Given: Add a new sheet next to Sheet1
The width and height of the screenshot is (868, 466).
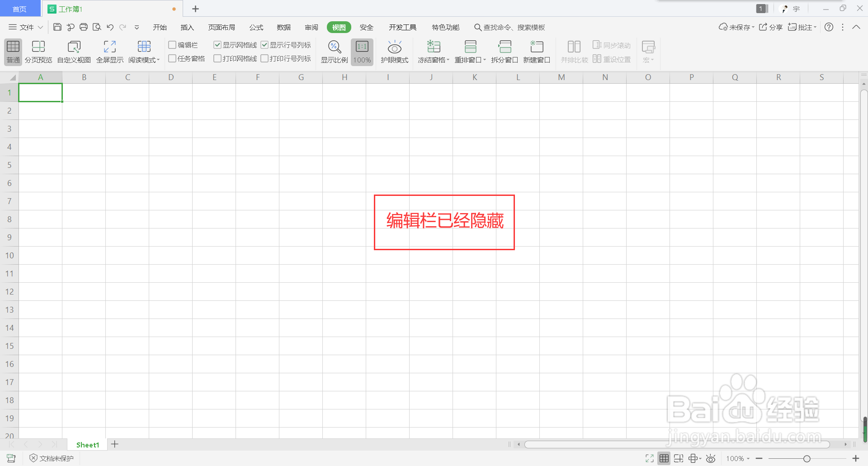Looking at the screenshot, I should click(x=115, y=444).
